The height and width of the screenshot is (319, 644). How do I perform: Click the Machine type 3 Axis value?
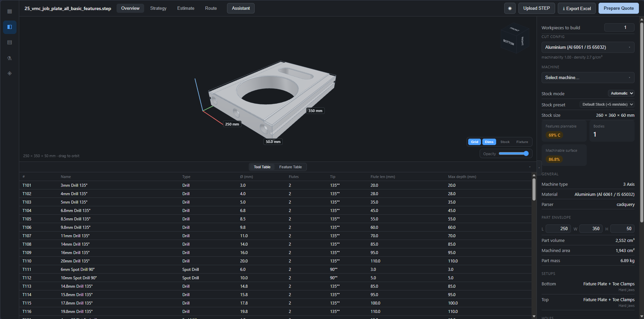(629, 184)
